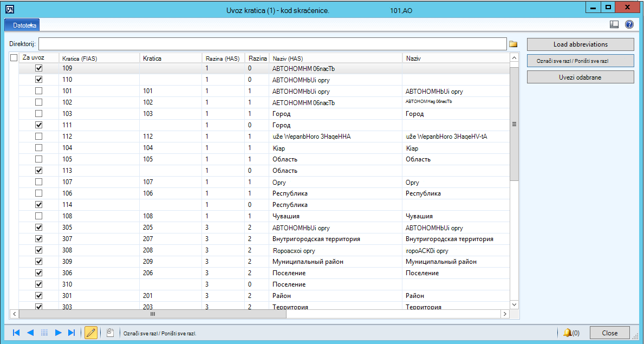The height and width of the screenshot is (344, 644).
Task: Open the Dynamics AX application icon menu
Action: coord(10,9)
